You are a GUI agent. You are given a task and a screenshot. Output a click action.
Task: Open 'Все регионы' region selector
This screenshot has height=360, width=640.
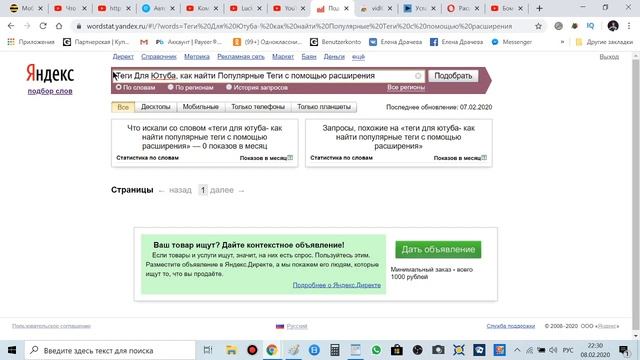tap(406, 87)
